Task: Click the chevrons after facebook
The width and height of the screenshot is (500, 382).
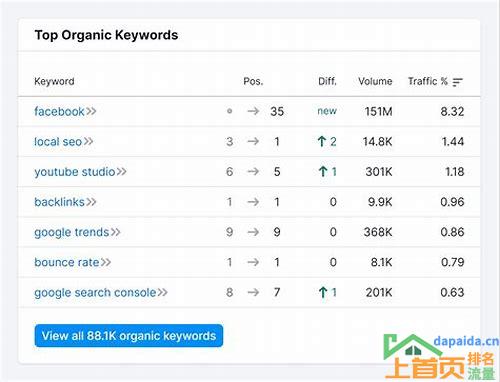Action: tap(91, 111)
